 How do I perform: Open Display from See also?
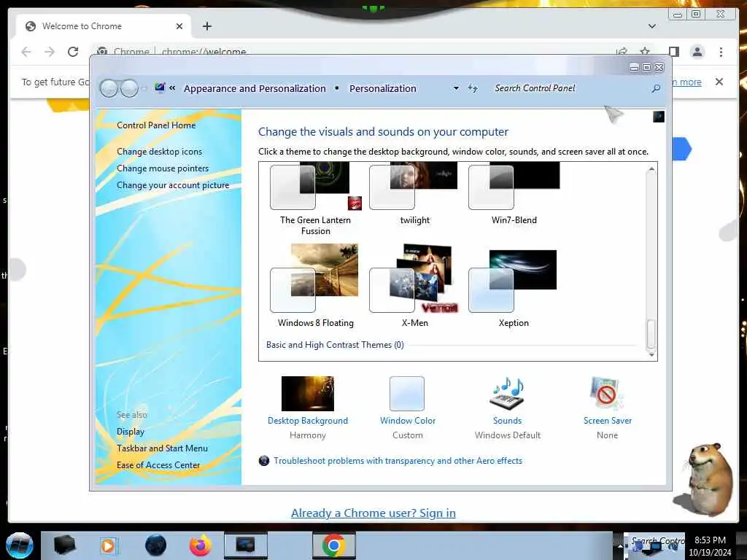coord(130,432)
